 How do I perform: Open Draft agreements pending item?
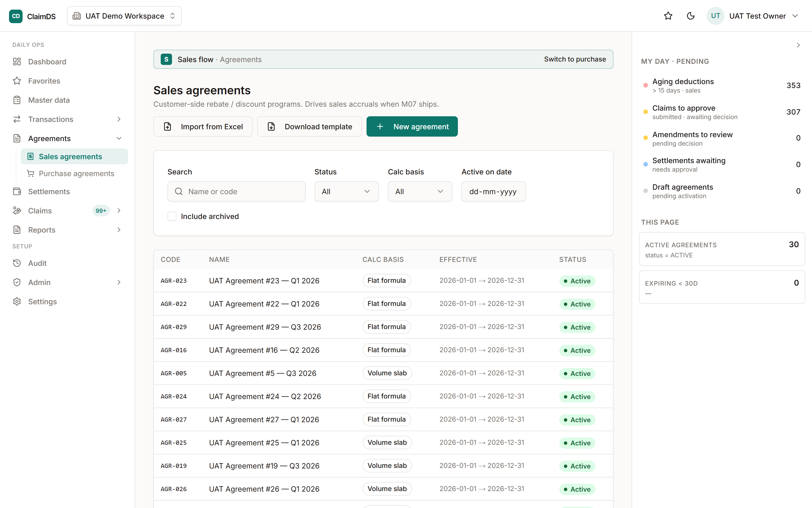(x=721, y=191)
